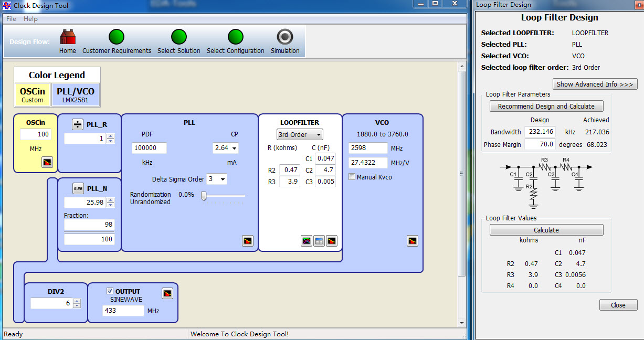Screen dimensions: 644x340
Task: Open the File menu
Action: click(11, 19)
